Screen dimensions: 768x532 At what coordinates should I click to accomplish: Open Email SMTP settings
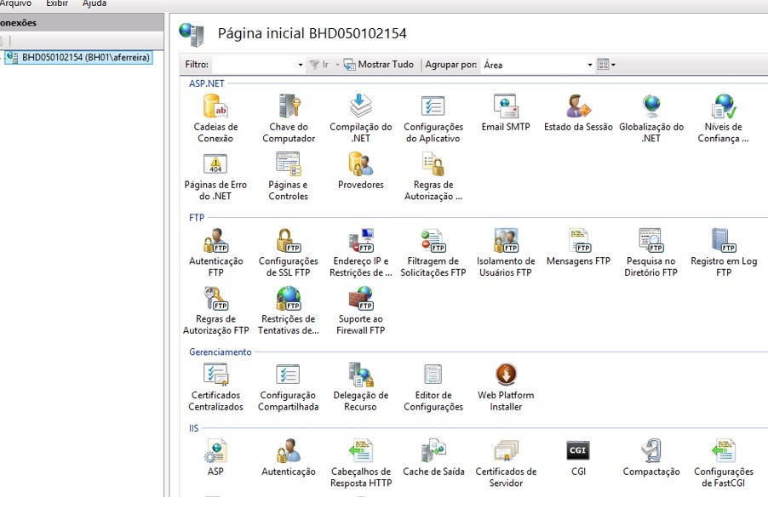(x=506, y=113)
